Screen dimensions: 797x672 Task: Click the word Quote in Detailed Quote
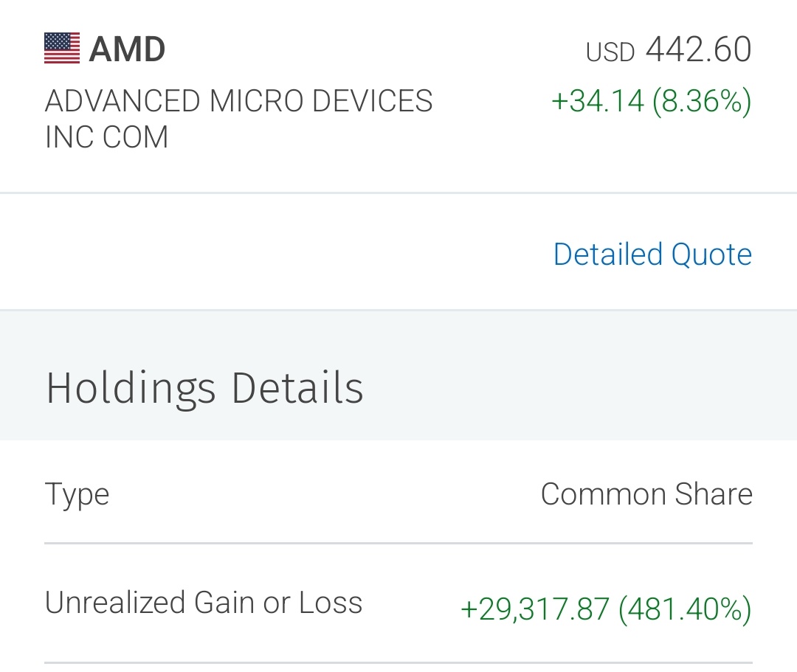[711, 254]
